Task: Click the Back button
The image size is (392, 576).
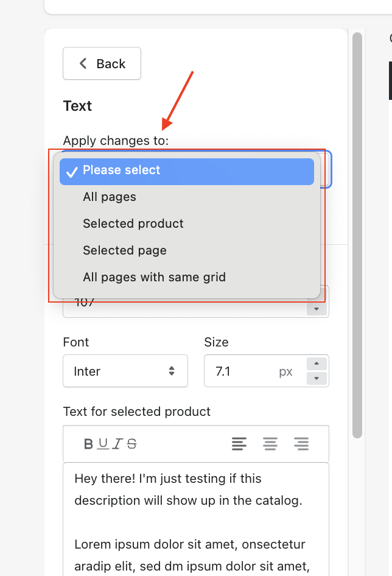Action: (102, 63)
